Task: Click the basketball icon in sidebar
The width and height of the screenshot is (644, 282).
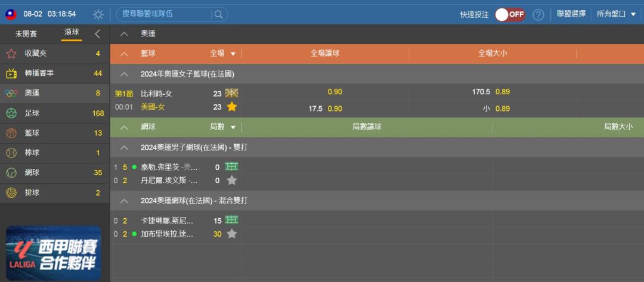Action: pos(11,133)
